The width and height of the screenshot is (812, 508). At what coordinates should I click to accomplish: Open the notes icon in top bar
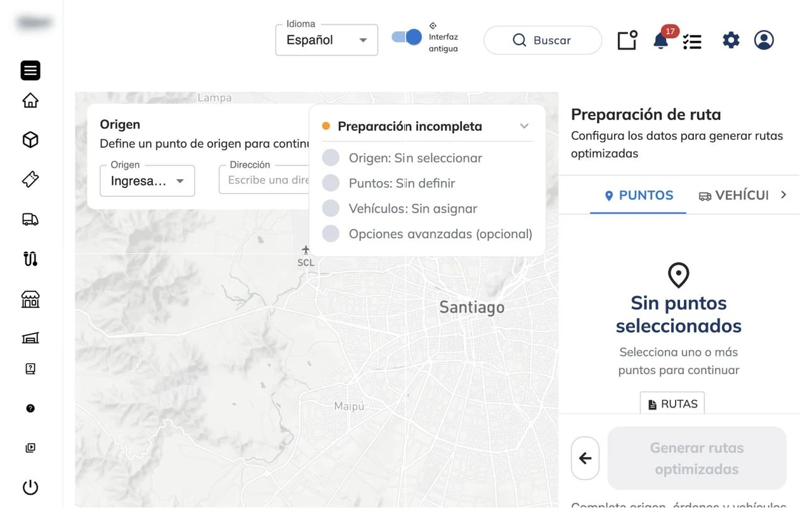click(x=627, y=40)
